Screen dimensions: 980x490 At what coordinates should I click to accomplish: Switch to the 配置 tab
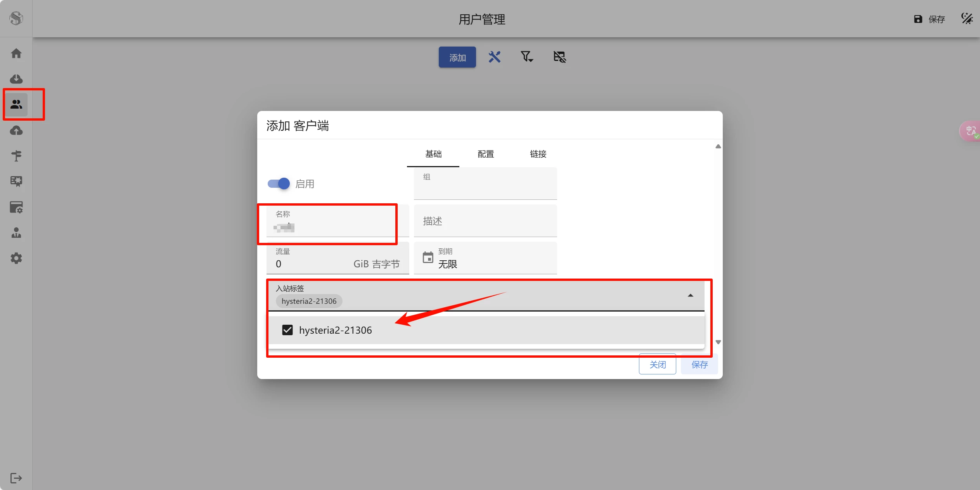coord(485,154)
